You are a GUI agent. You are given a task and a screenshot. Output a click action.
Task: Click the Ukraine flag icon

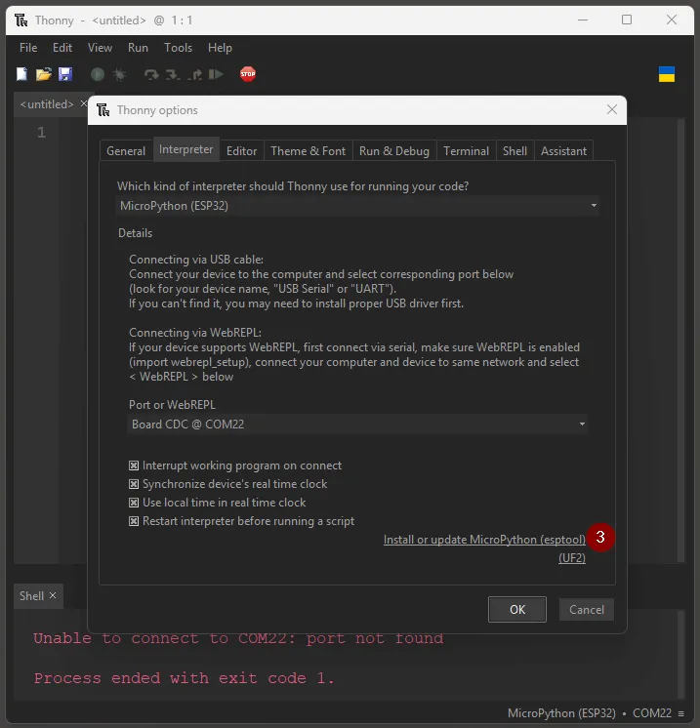coord(667,74)
